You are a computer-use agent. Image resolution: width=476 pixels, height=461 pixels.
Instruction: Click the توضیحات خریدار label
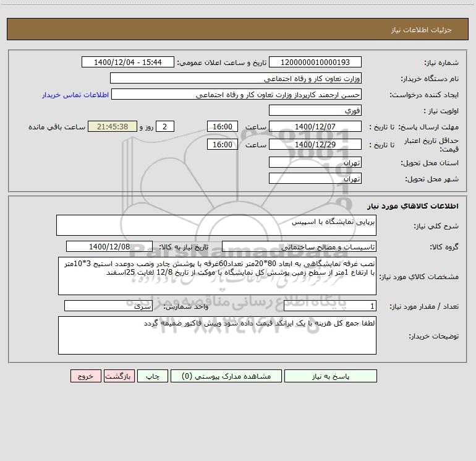point(434,336)
